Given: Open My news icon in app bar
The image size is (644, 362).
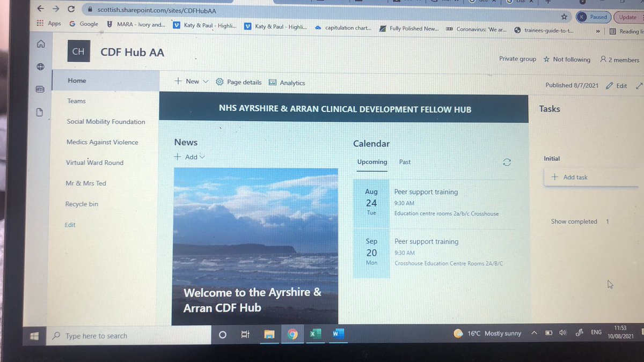Looking at the screenshot, I should coord(39,90).
